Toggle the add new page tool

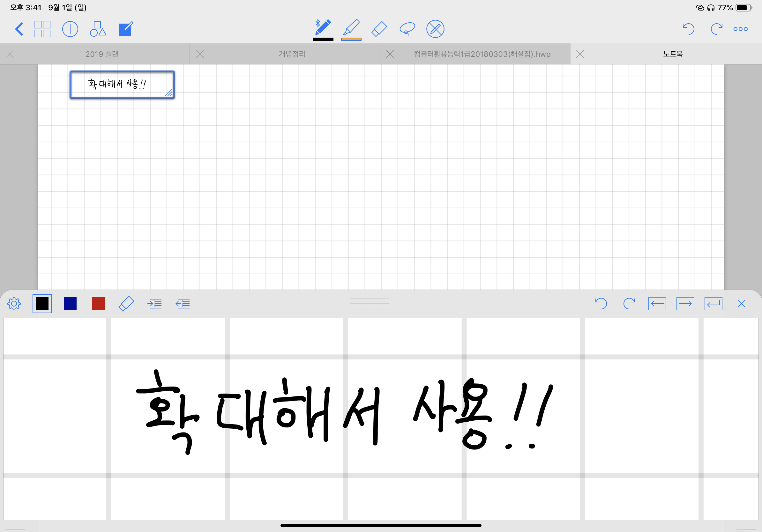pos(70,29)
